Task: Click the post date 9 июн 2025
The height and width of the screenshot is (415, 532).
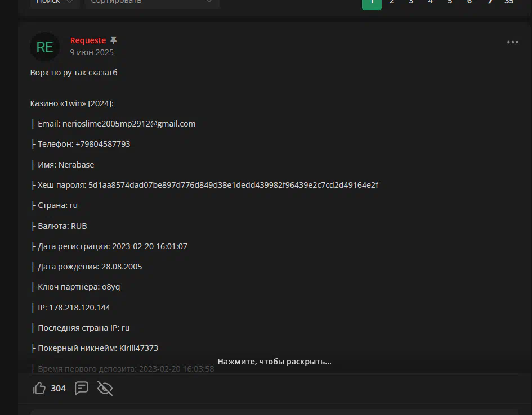Action: [x=92, y=52]
